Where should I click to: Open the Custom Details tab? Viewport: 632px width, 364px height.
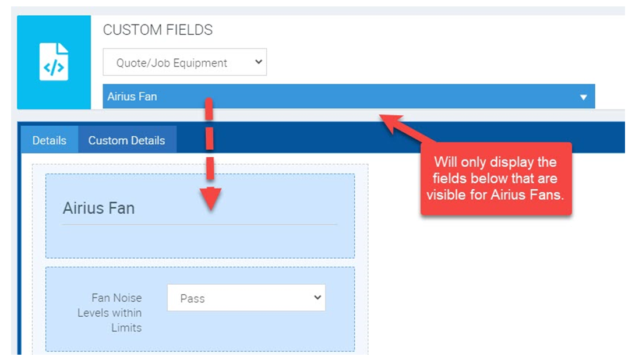126,140
